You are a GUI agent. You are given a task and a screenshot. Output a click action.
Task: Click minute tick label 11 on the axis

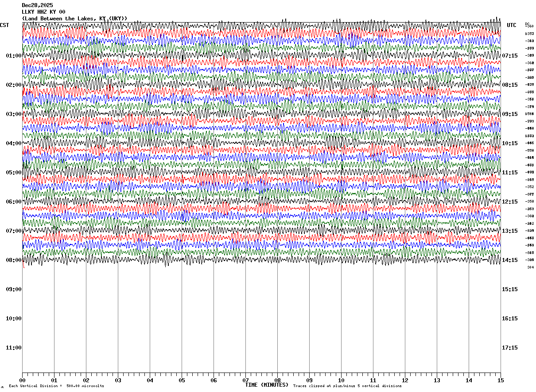tap(373, 380)
